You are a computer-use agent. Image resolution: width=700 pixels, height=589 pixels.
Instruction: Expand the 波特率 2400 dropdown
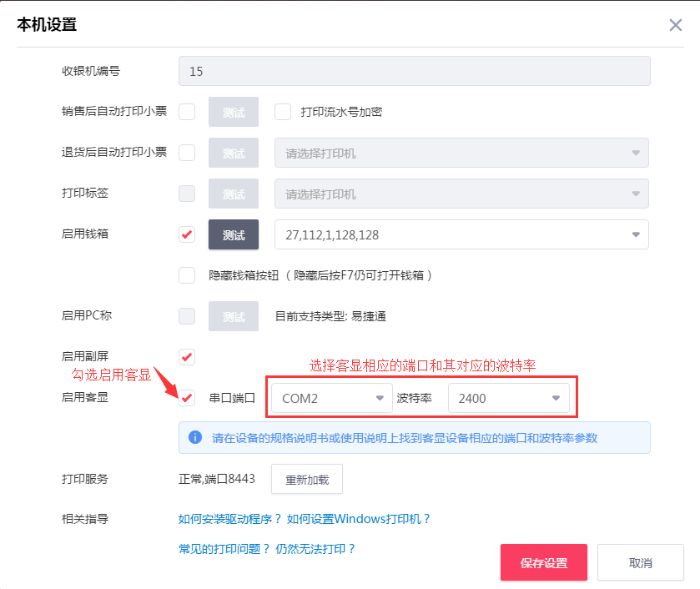tap(508, 398)
